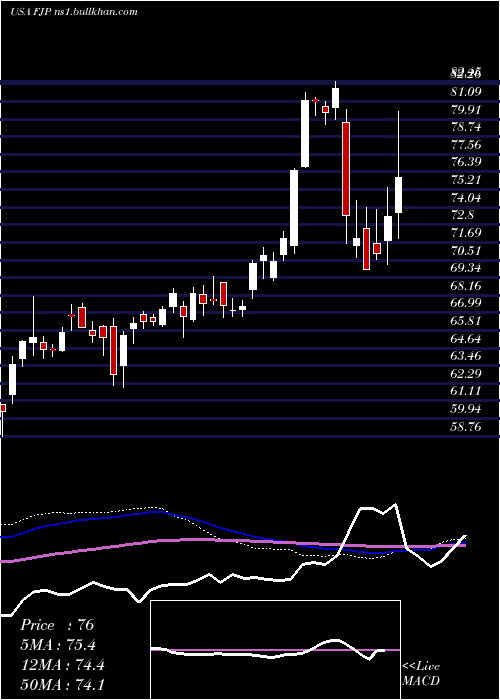
Task: Select the 75.21 price axis label
Action: 466,180
